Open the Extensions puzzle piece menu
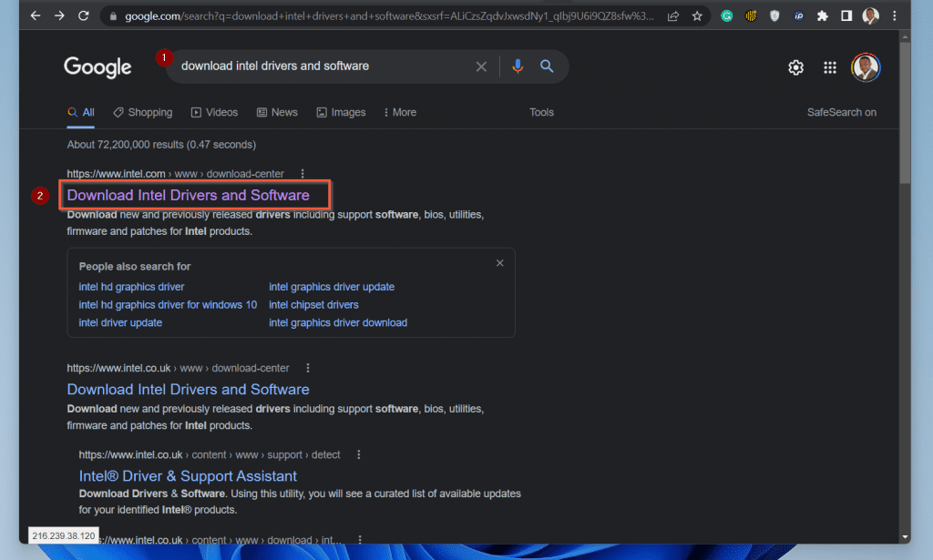This screenshot has width=933, height=560. coord(823,16)
